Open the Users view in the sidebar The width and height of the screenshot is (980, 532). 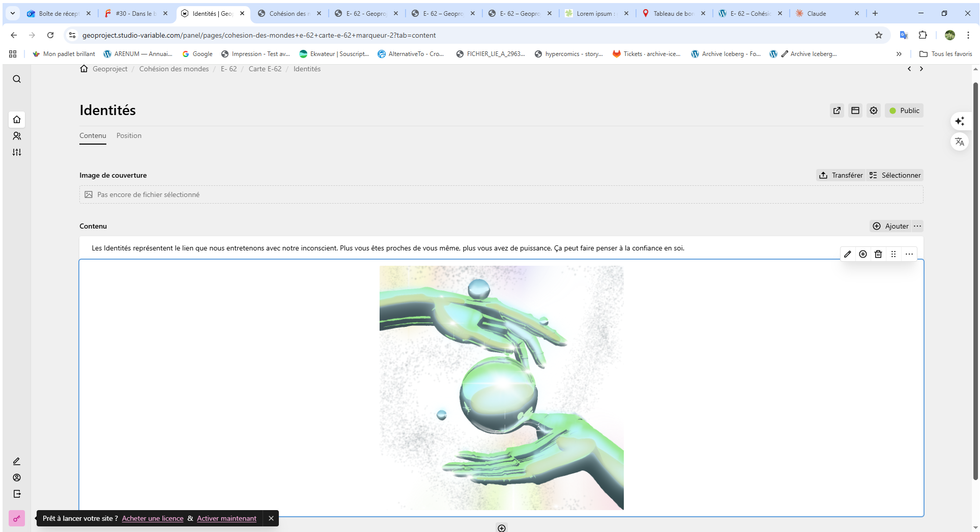point(17,136)
